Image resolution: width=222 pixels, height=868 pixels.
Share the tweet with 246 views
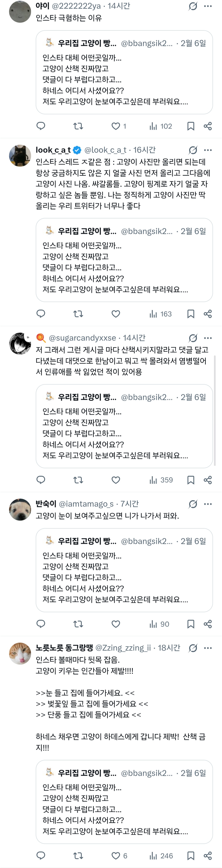tap(208, 855)
